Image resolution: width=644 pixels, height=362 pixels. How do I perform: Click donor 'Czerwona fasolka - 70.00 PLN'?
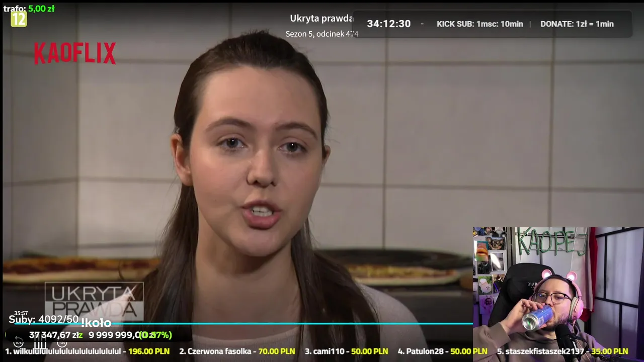pos(237,351)
